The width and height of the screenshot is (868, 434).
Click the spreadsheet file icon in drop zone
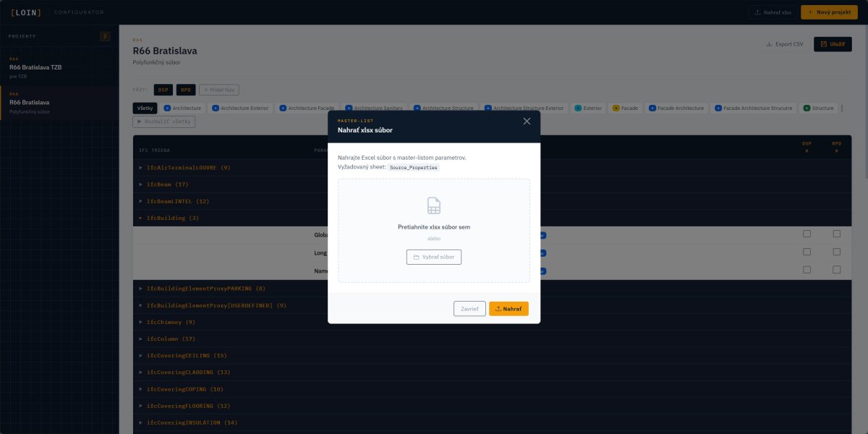(x=434, y=205)
